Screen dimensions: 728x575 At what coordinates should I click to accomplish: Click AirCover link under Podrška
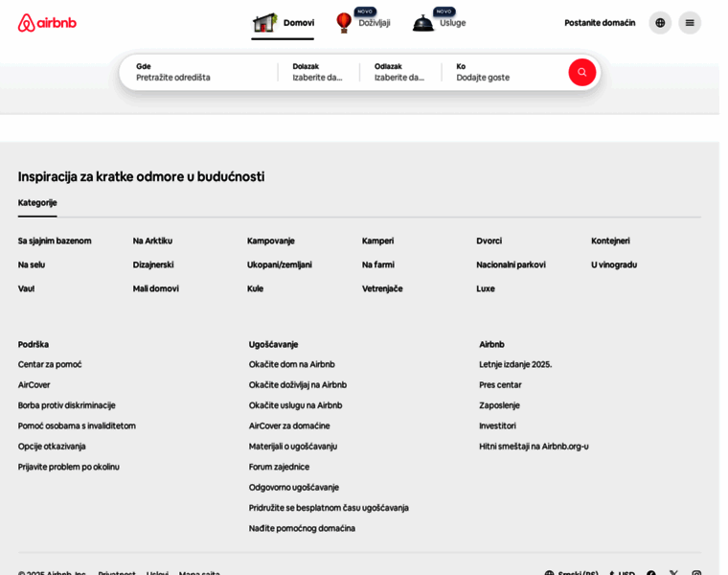pos(34,385)
